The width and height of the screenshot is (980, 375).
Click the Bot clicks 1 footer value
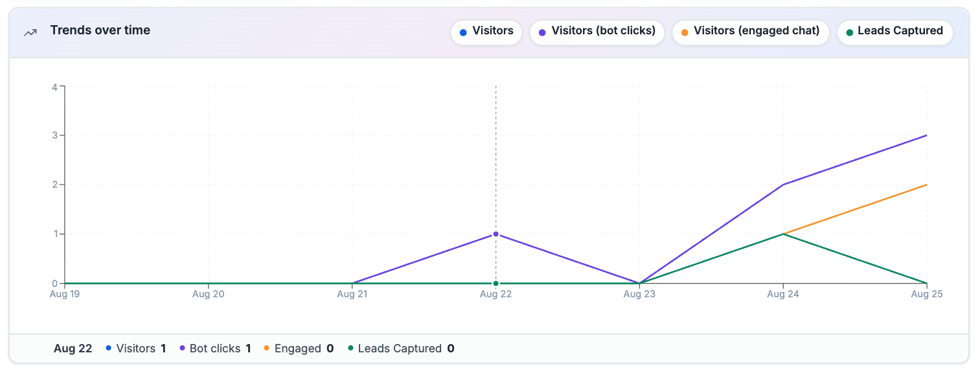pos(215,348)
